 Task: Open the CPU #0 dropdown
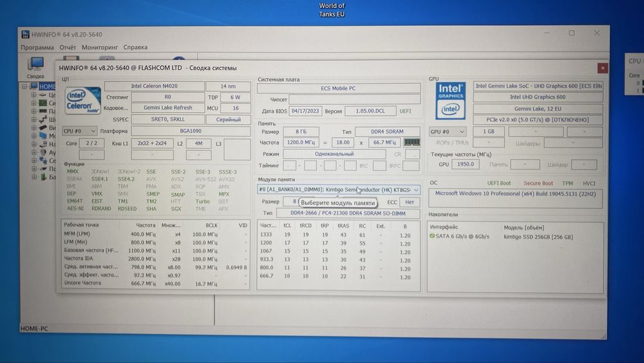[79, 131]
